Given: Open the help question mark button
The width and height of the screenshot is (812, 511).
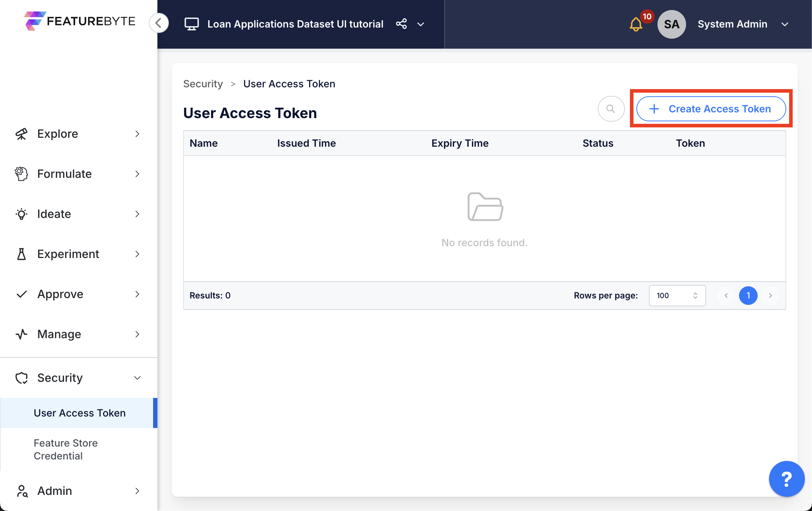Looking at the screenshot, I should pyautogui.click(x=786, y=478).
